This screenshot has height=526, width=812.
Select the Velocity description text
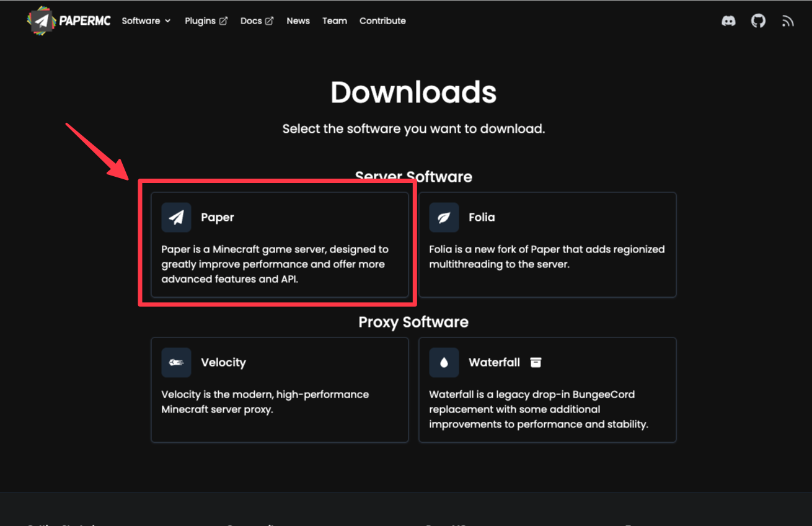click(265, 402)
